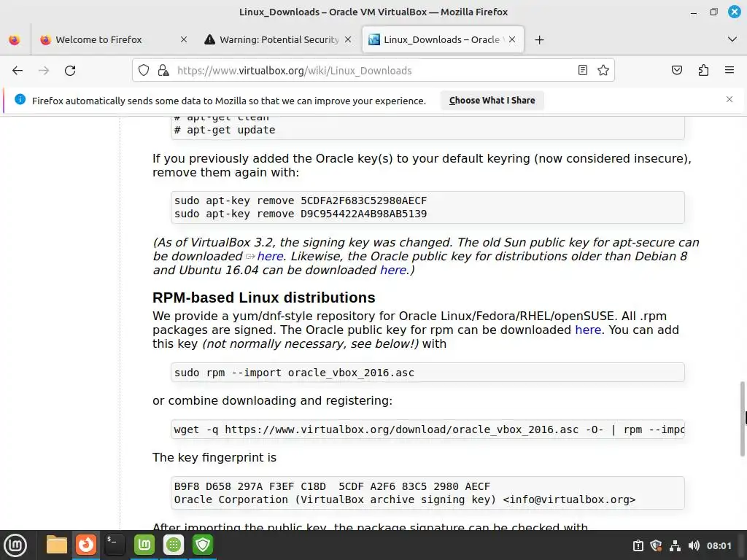Image resolution: width=747 pixels, height=560 pixels.
Task: Open the old Sun public key 'here' link
Action: (270, 256)
